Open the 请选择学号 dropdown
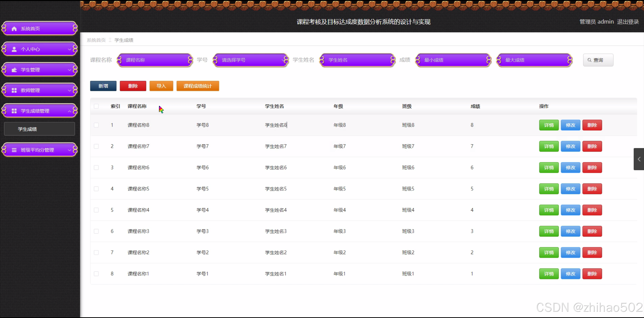This screenshot has height=318, width=644. point(250,60)
